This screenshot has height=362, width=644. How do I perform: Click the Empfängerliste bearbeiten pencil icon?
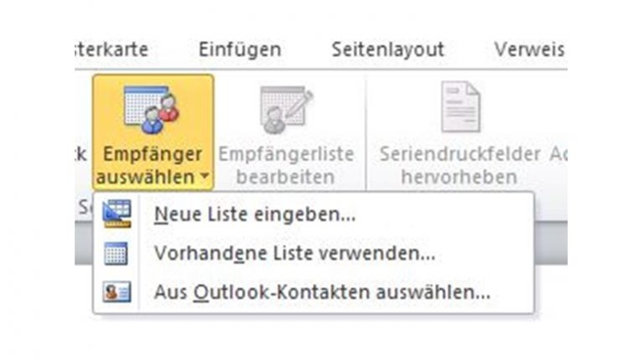tap(286, 110)
